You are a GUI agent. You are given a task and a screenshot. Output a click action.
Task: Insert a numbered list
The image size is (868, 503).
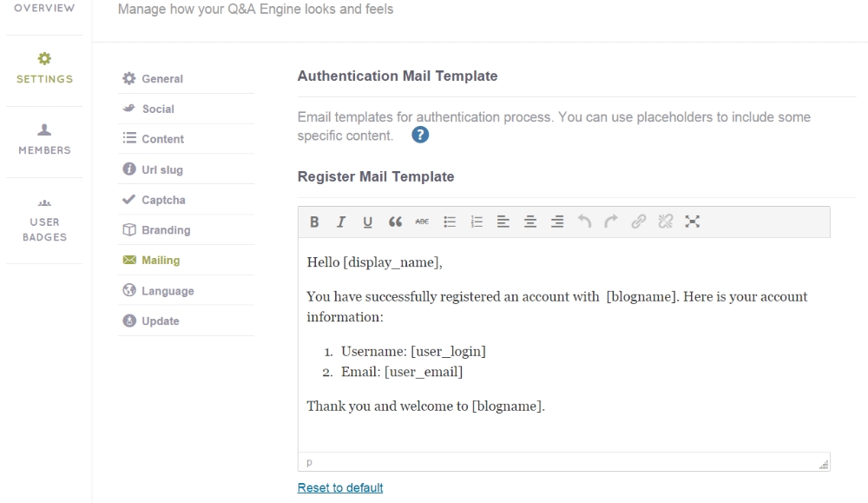tap(476, 222)
